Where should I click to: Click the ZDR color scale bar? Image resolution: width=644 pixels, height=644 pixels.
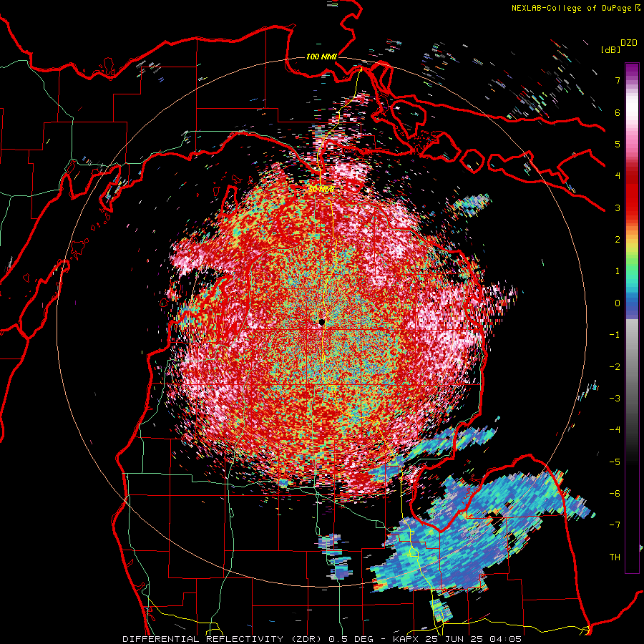coord(632,318)
